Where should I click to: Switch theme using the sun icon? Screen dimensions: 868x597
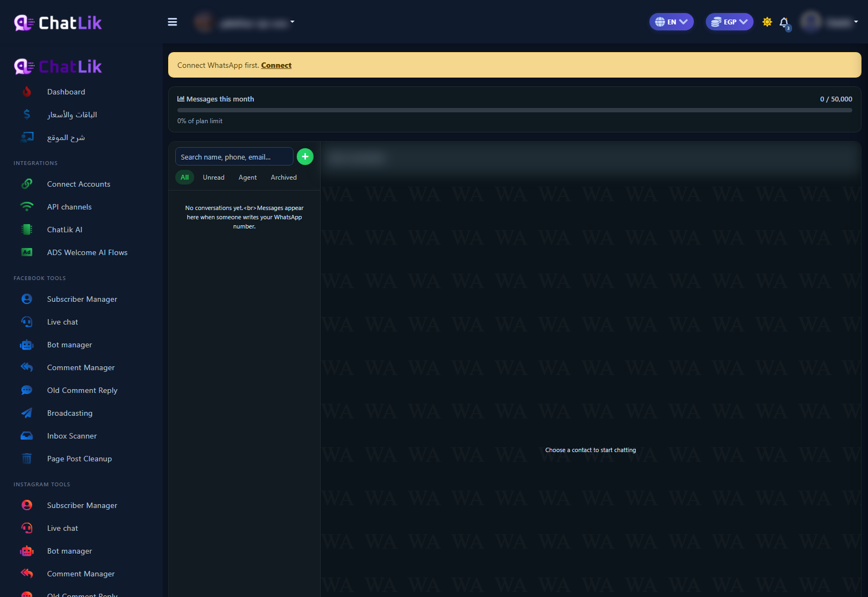coord(767,22)
